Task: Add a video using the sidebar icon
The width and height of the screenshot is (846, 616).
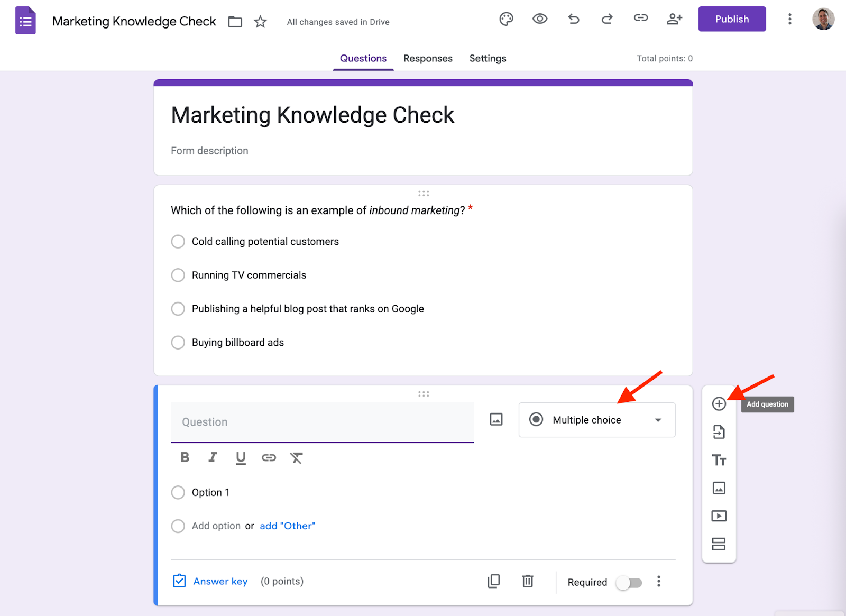Action: 719,516
